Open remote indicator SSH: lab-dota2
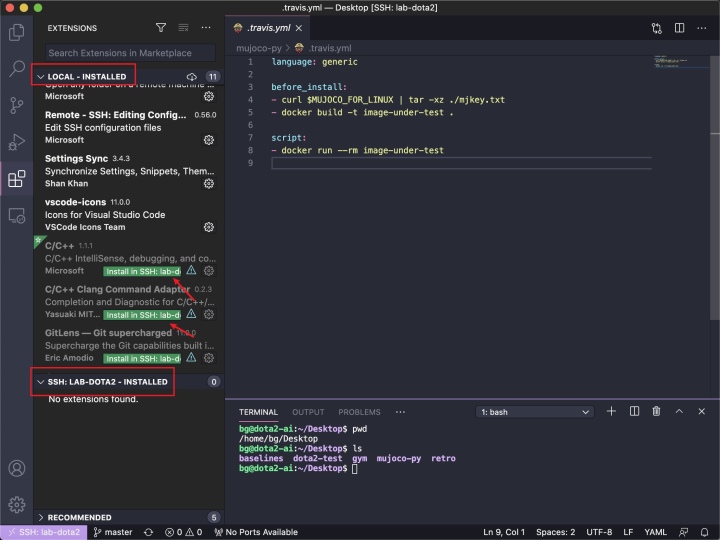The width and height of the screenshot is (720, 540). point(44,532)
